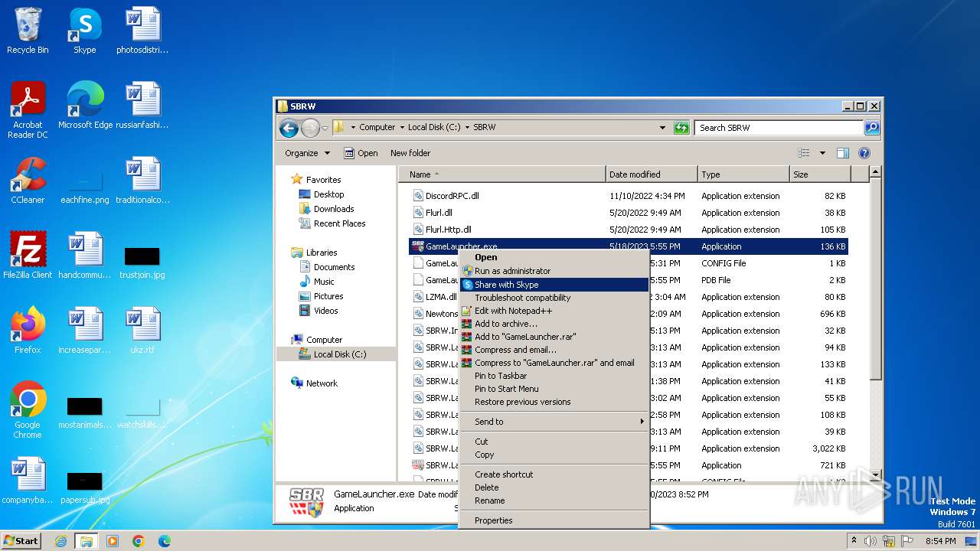Launch CCleaner from the desktop
The width and height of the screenshot is (980, 551).
28,181
